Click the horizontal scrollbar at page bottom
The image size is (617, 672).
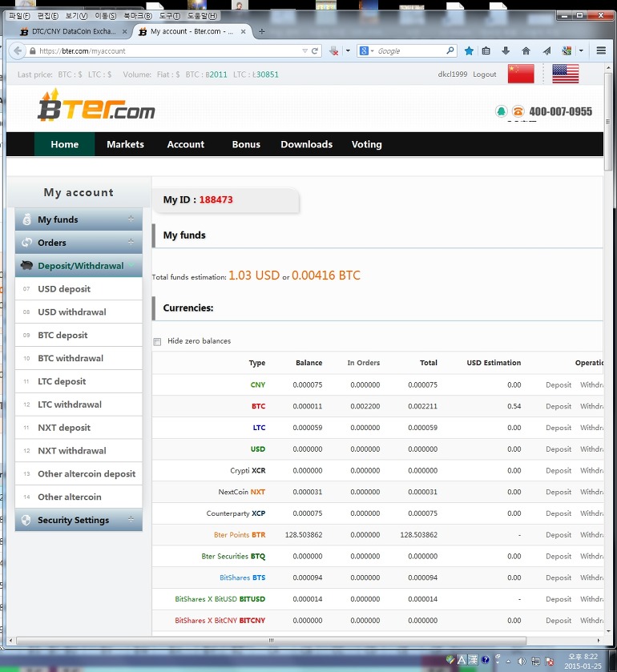point(271,641)
